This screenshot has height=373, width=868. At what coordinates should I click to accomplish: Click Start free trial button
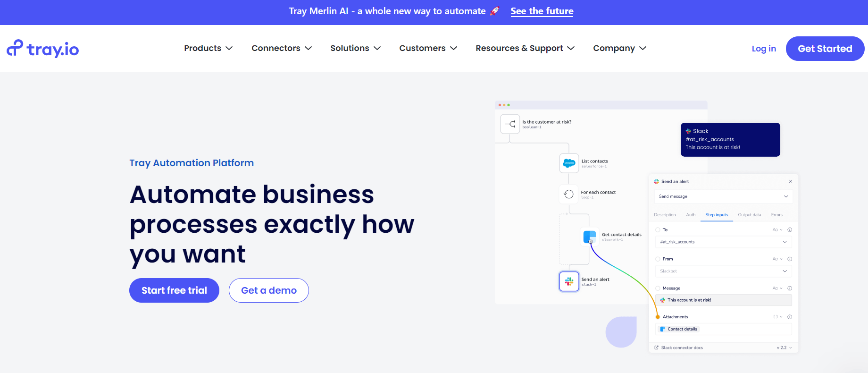(174, 290)
